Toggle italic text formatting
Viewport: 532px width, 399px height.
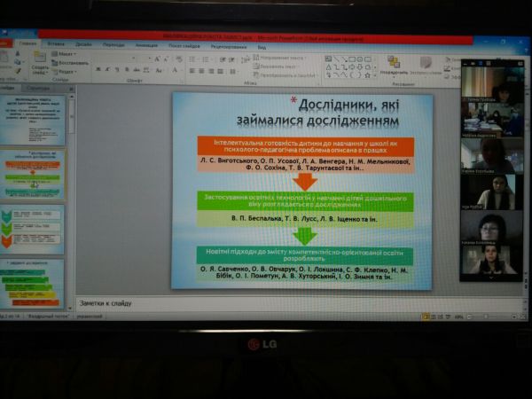106,70
